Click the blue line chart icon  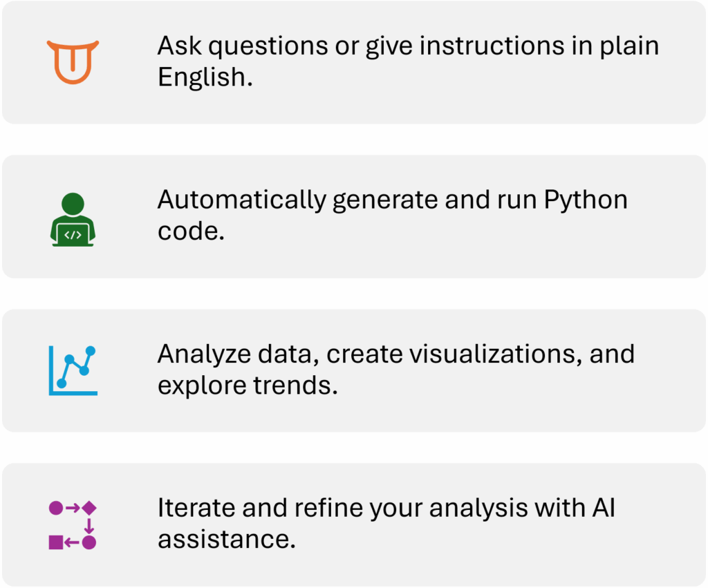point(73,370)
